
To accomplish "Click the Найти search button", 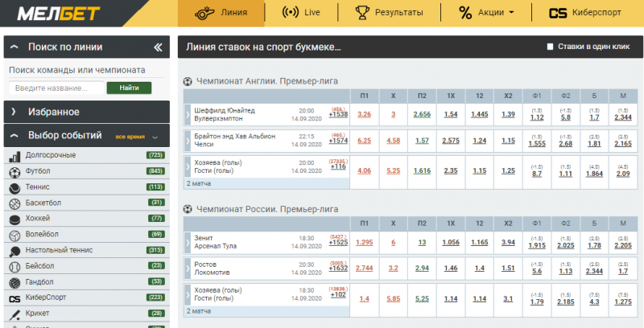I will tap(129, 88).
